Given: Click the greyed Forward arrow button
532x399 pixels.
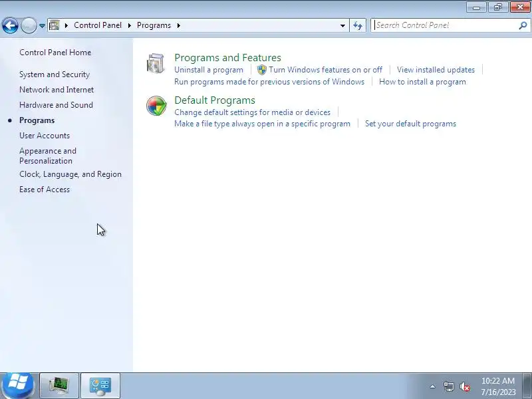Looking at the screenshot, I should (29, 25).
